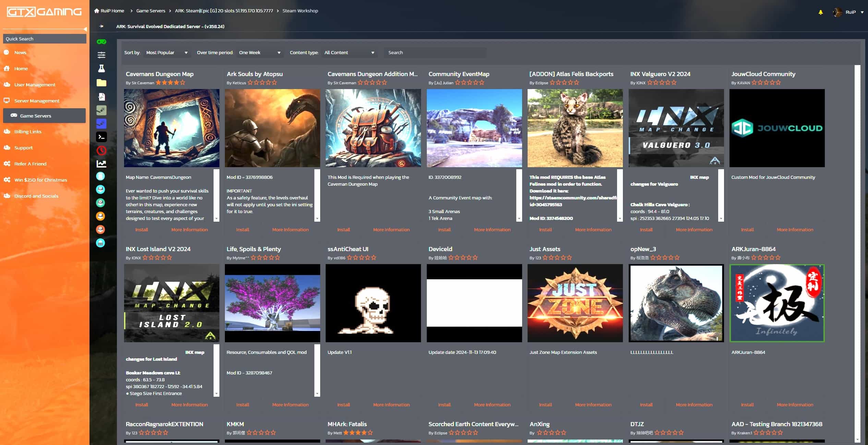Click the blue Steam icon
The width and height of the screenshot is (868, 445).
coord(101,124)
